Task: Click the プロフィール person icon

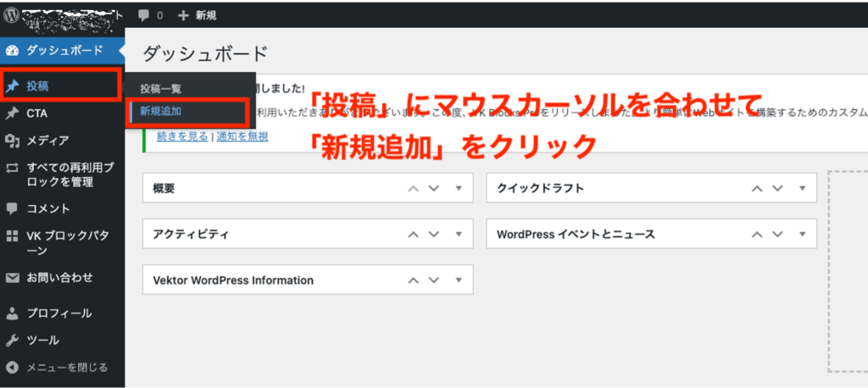Action: point(12,313)
